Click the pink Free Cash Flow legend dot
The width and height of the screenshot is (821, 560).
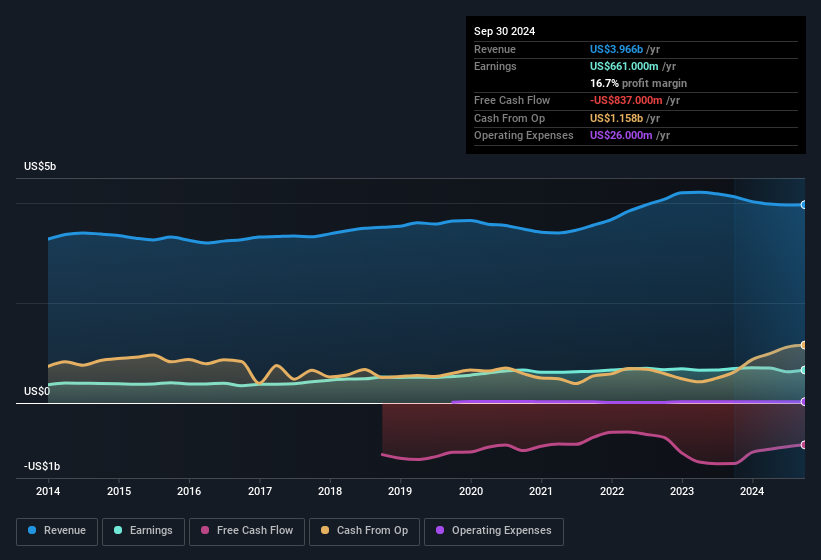pos(205,531)
